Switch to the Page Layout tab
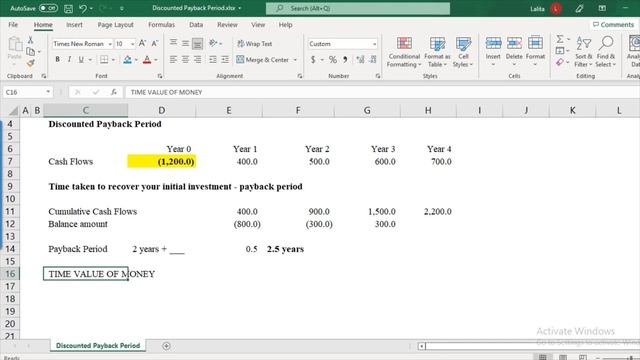 pos(116,25)
